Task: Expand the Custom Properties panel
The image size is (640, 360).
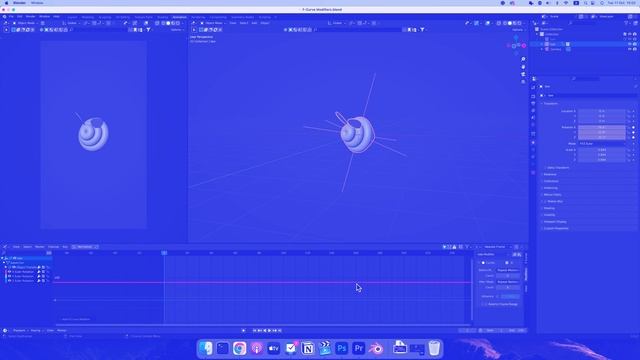Action: [556, 229]
